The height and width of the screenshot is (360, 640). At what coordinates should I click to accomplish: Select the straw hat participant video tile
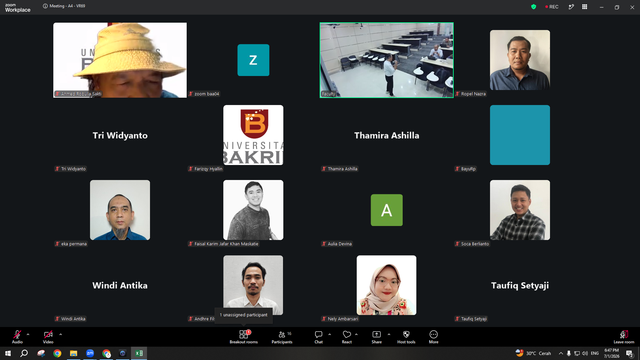(x=120, y=60)
